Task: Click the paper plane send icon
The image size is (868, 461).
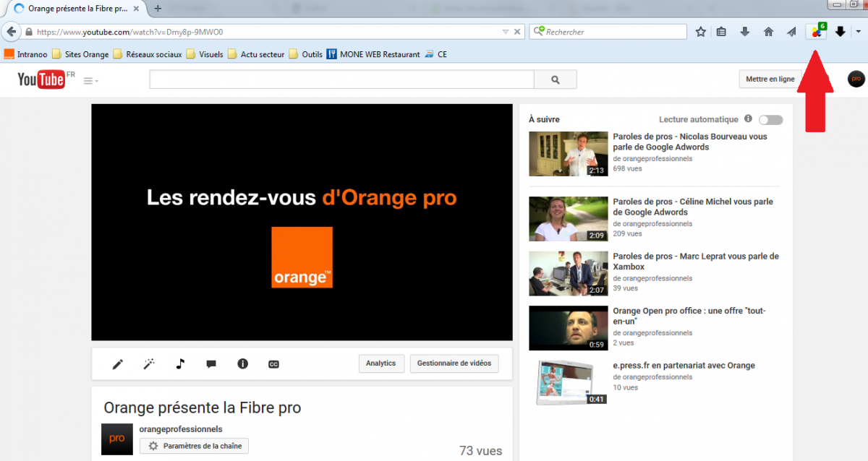Action: tap(791, 32)
